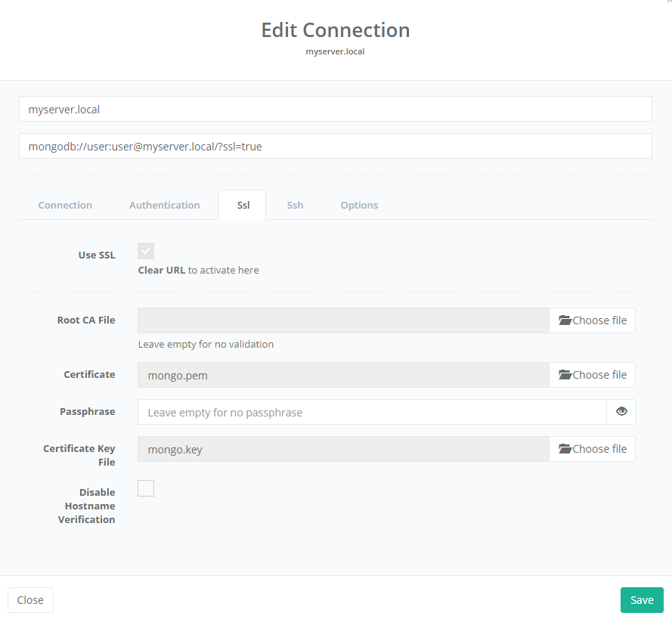Click the 'Clear URL to activate here' hint

(199, 271)
